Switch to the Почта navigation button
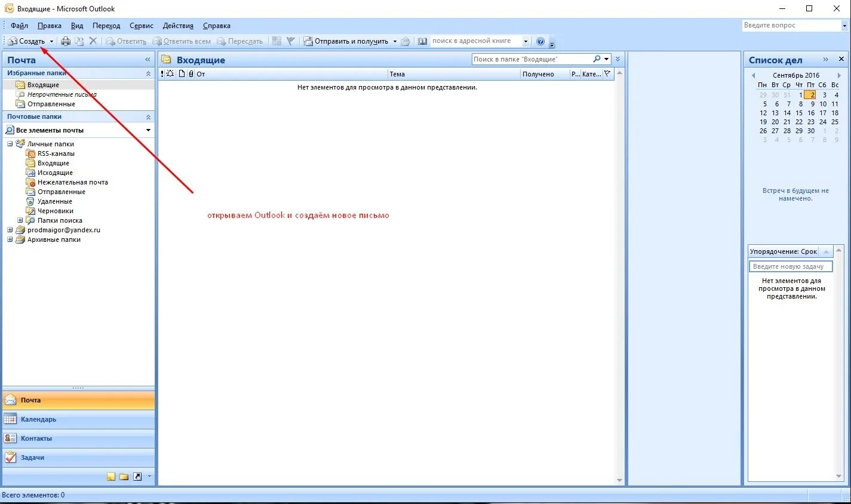851x504 pixels. (79, 400)
